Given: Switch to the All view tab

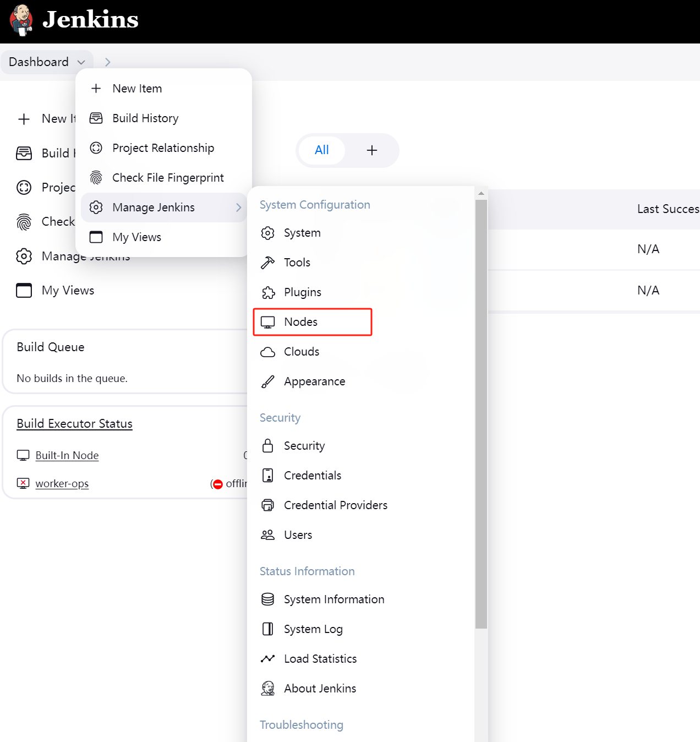Looking at the screenshot, I should tap(321, 150).
